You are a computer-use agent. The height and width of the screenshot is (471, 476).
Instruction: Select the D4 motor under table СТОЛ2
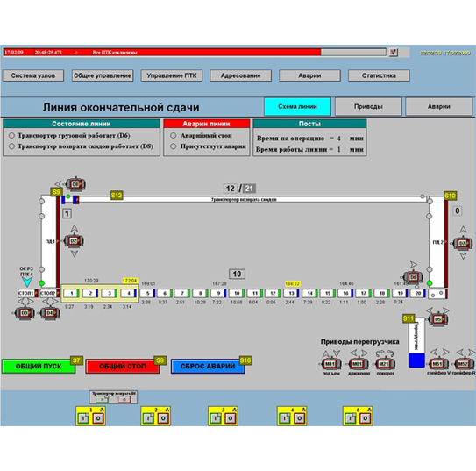[x=50, y=313]
